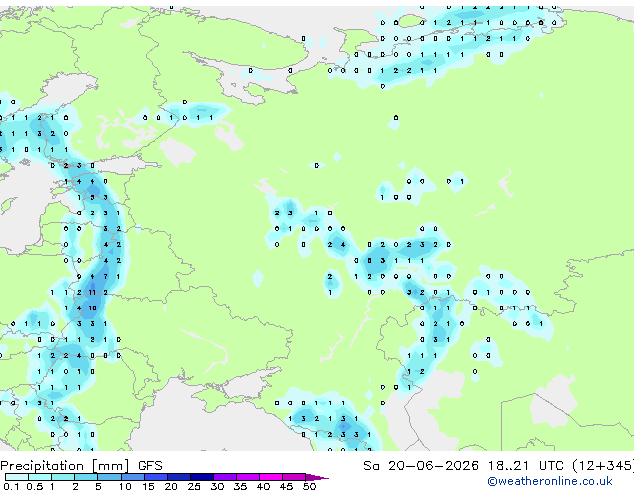This screenshot has width=634, height=490.
Task: Click the 20–25 mm legend swatch
Action: [178, 477]
